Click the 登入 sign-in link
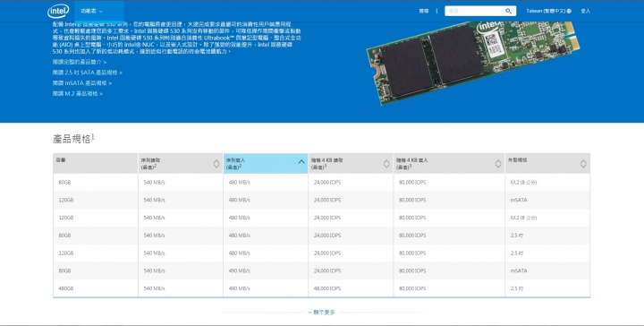644x326 pixels. (x=585, y=11)
